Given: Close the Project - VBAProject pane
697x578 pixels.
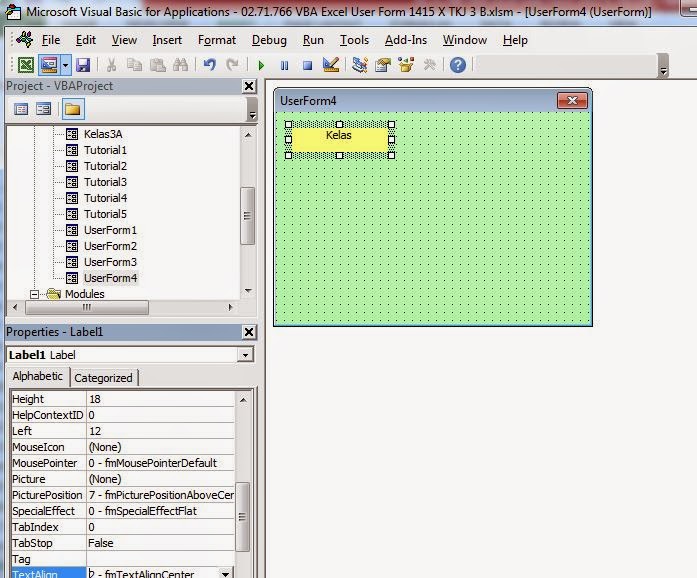Looking at the screenshot, I should click(249, 86).
